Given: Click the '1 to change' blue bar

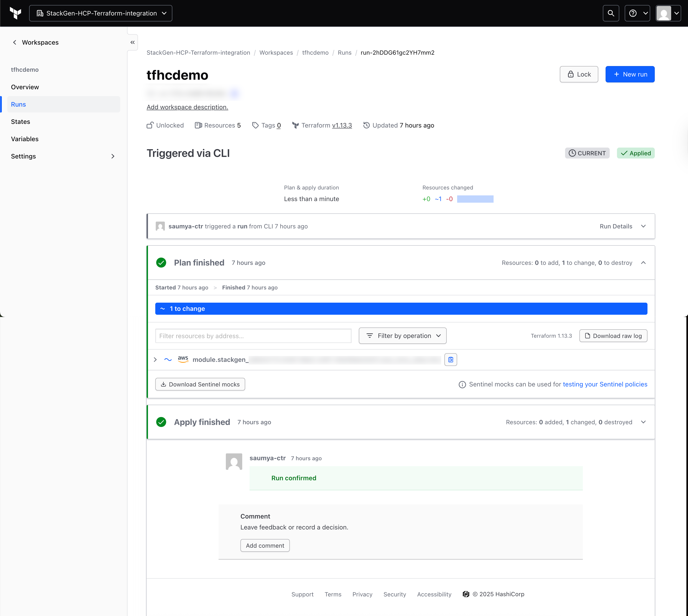Looking at the screenshot, I should [x=401, y=309].
